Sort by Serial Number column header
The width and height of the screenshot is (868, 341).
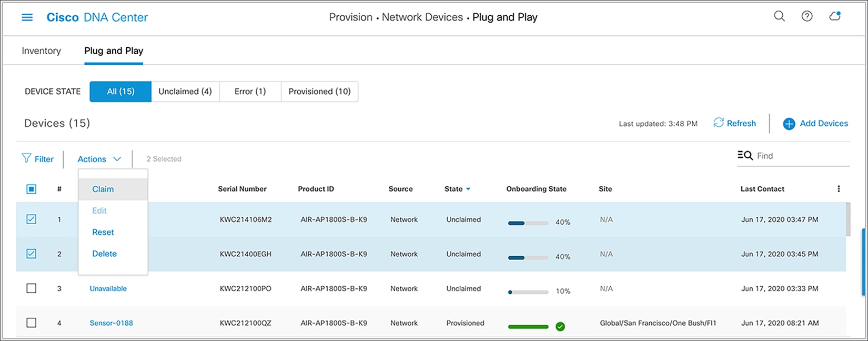243,189
